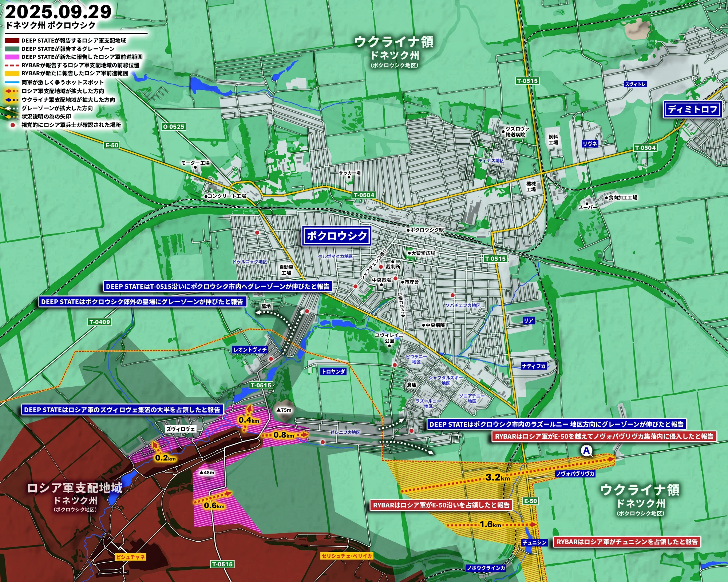The height and width of the screenshot is (582, 728).
Task: Click the レオントヴィチ village label
Action: tap(250, 350)
